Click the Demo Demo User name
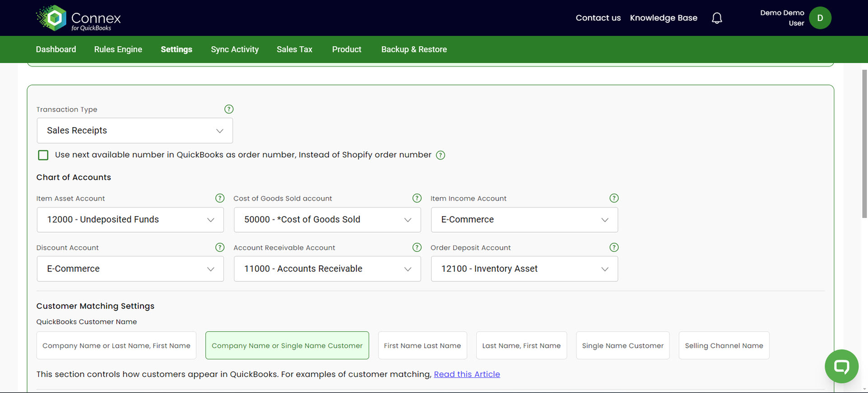The height and width of the screenshot is (393, 868). click(782, 18)
